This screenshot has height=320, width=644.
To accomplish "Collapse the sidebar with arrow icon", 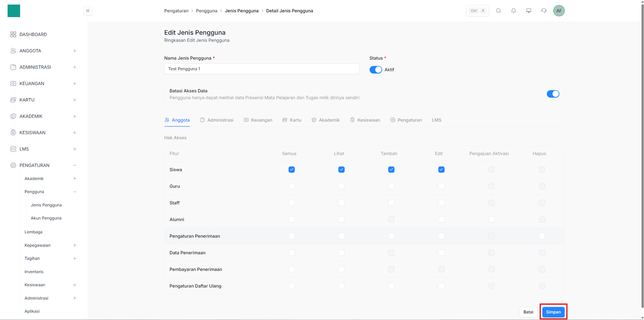I will pos(88,11).
